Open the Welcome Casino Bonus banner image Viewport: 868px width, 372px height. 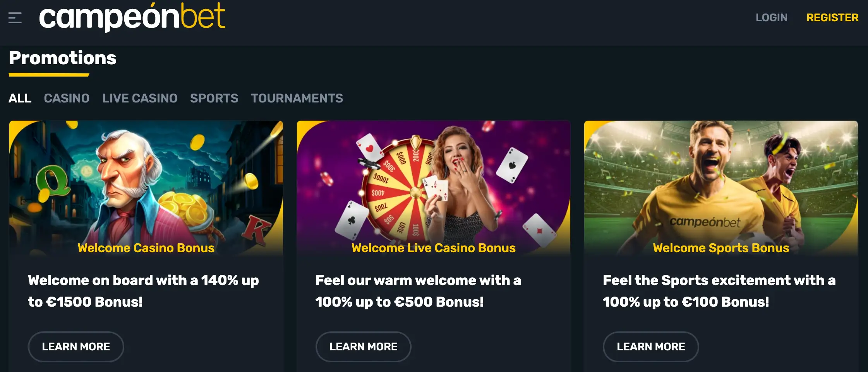point(146,188)
